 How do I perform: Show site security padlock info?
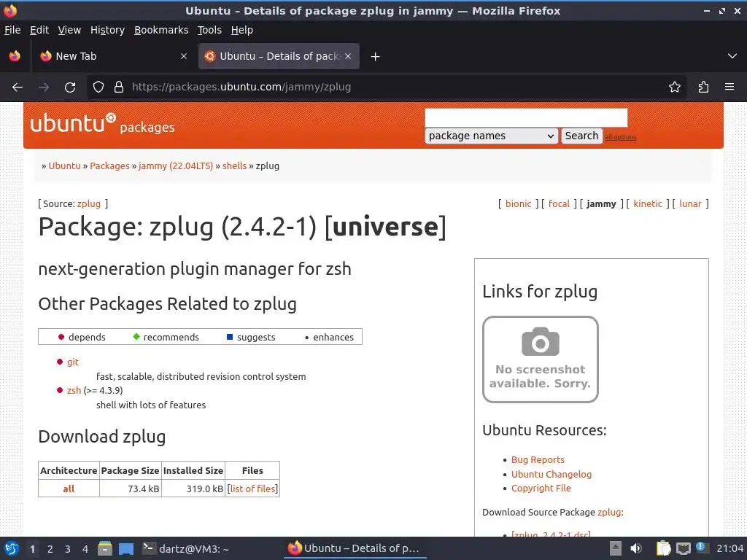point(119,87)
